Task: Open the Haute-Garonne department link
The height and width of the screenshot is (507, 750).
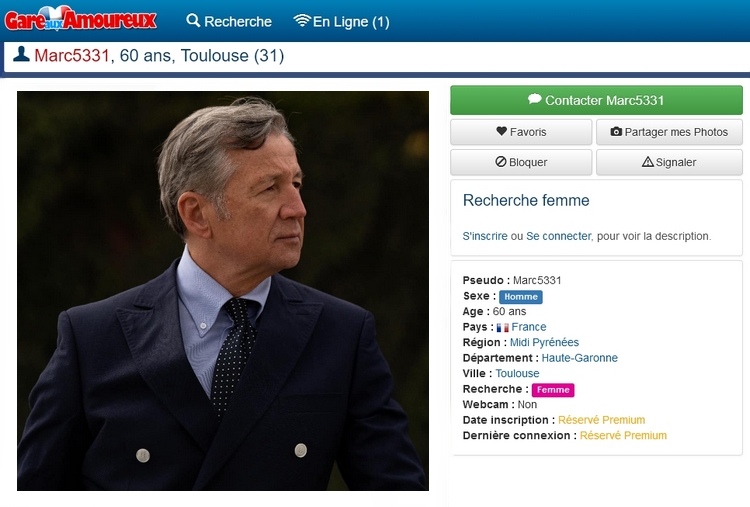Action: 579,358
